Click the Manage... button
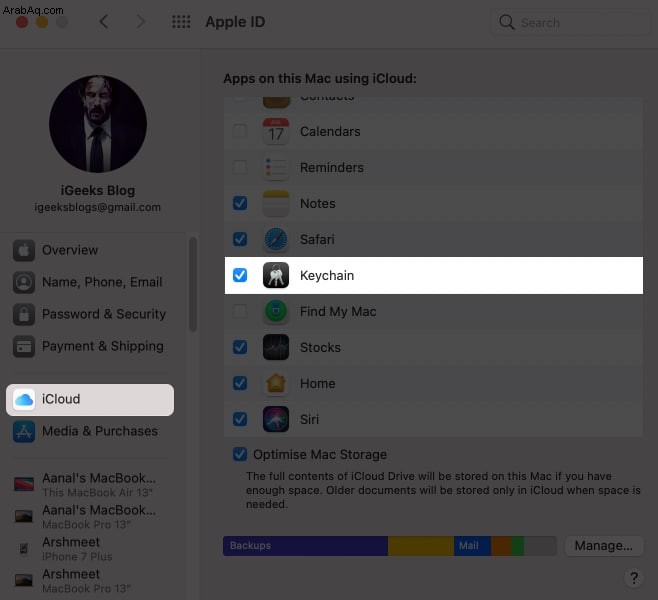This screenshot has width=658, height=600. click(603, 545)
